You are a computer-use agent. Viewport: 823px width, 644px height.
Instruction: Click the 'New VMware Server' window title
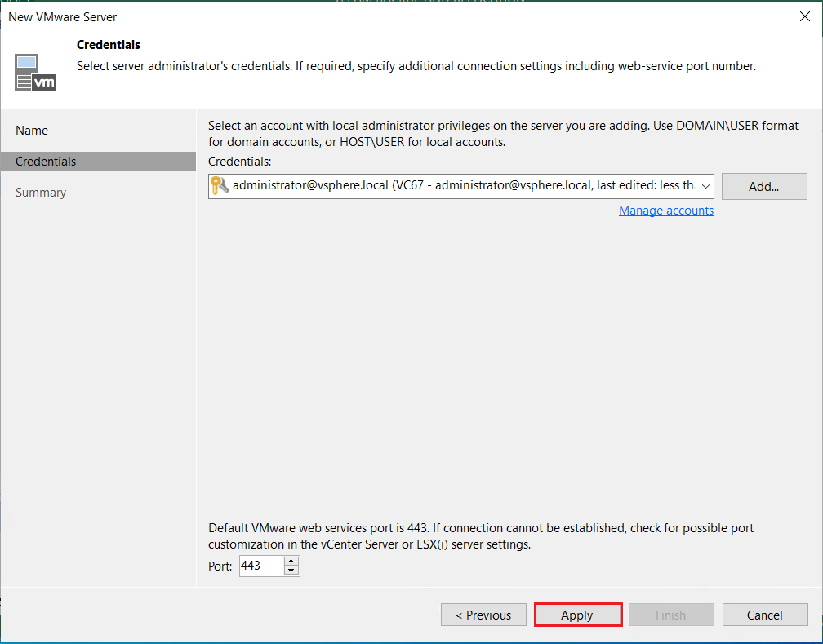click(x=62, y=17)
